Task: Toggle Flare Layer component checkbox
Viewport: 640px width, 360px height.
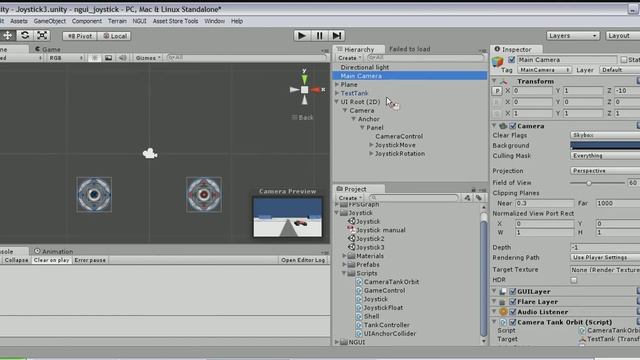Action: [x=513, y=302]
